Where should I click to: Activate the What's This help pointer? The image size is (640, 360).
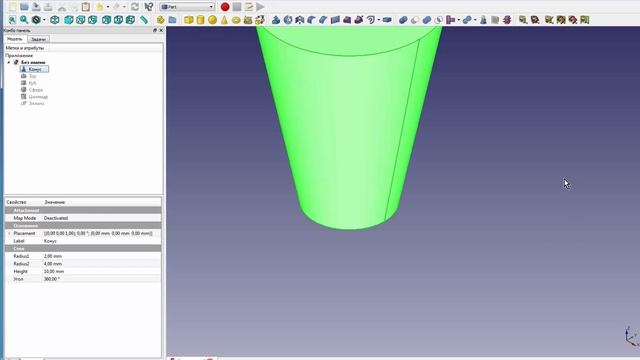pos(149,7)
